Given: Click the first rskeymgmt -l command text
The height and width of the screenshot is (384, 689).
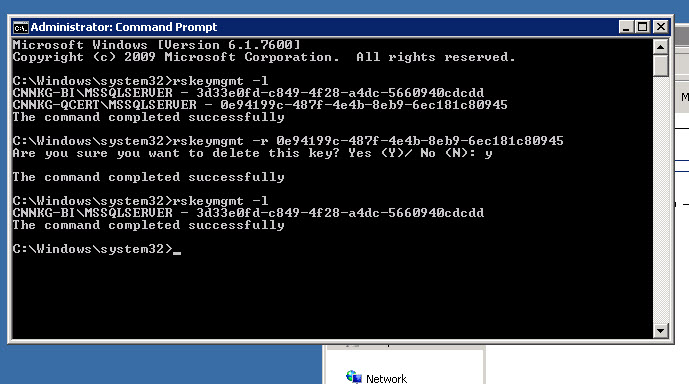Looking at the screenshot, I should point(220,81).
